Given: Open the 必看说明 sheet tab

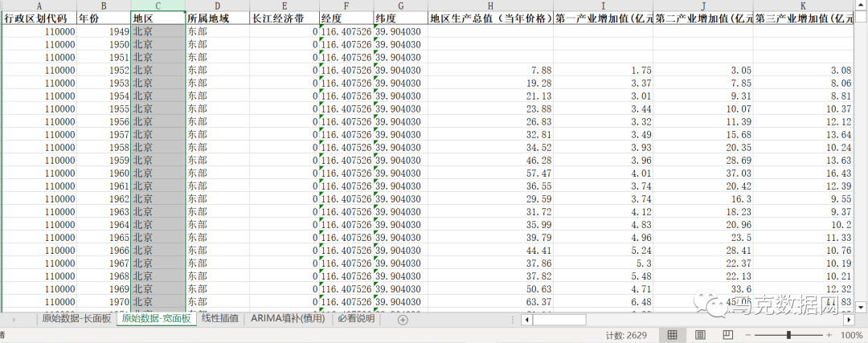Looking at the screenshot, I should (357, 319).
